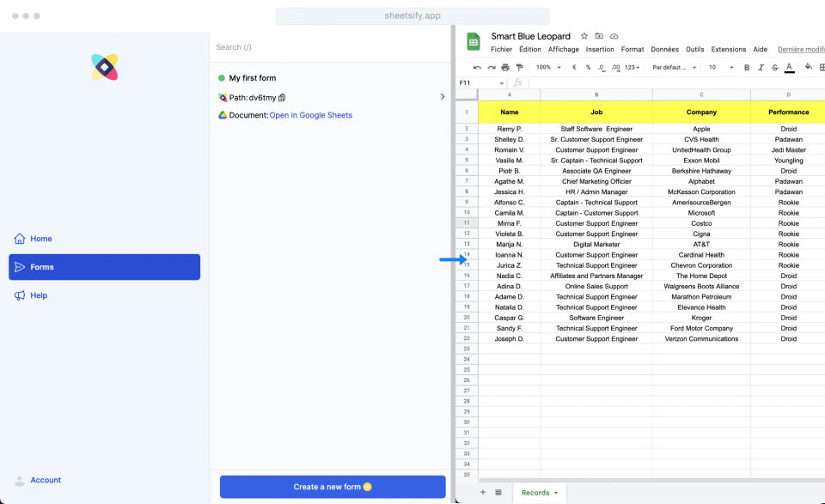Select the Name header cell
825x504 pixels.
pyautogui.click(x=510, y=112)
